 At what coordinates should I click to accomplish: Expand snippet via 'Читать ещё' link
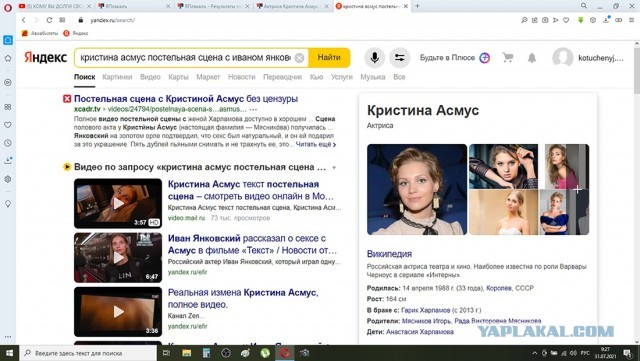(316, 145)
